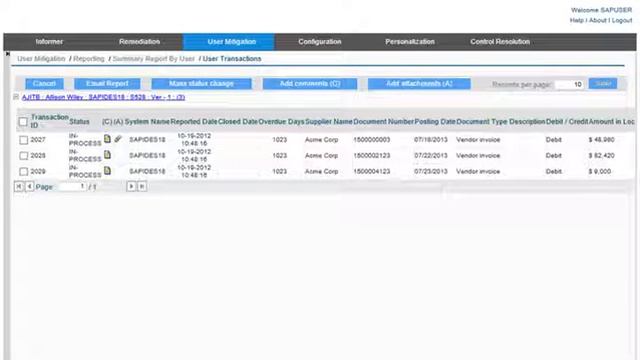
Task: Click document number 1500000003
Action: pos(371,140)
